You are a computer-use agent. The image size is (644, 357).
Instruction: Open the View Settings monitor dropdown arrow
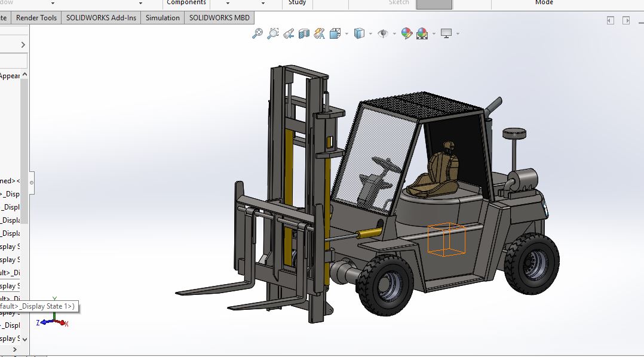point(458,33)
